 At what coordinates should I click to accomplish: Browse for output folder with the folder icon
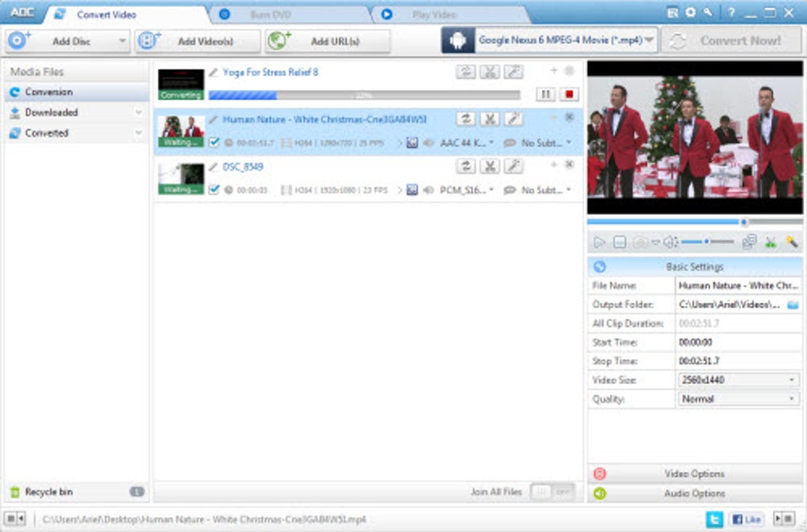[x=793, y=305]
